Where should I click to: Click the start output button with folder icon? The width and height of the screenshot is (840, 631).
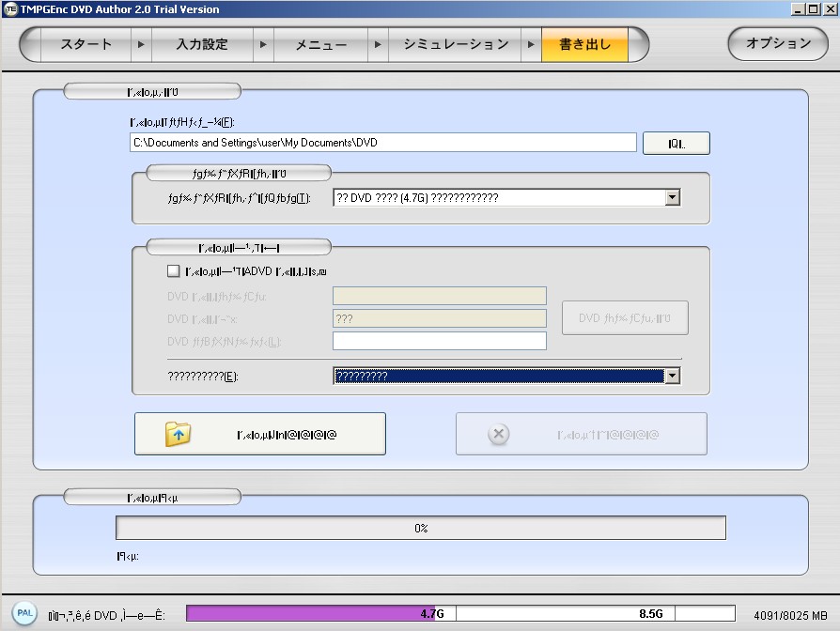coord(260,434)
